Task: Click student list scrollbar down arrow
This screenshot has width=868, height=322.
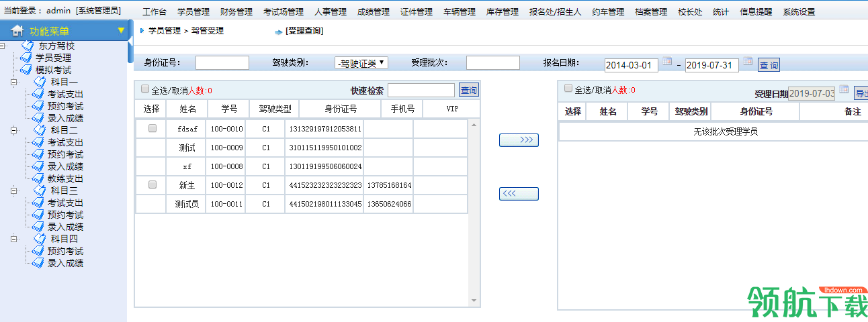Action: coord(474,301)
